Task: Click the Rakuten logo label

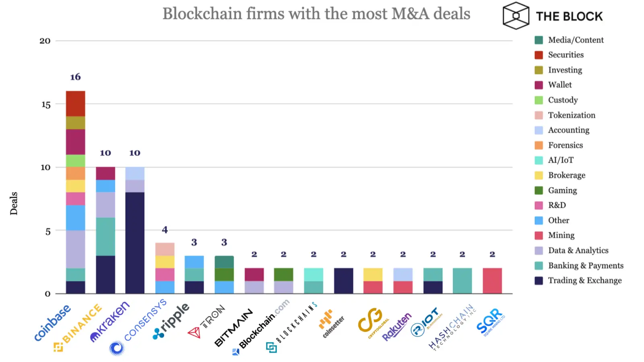Action: (x=396, y=327)
